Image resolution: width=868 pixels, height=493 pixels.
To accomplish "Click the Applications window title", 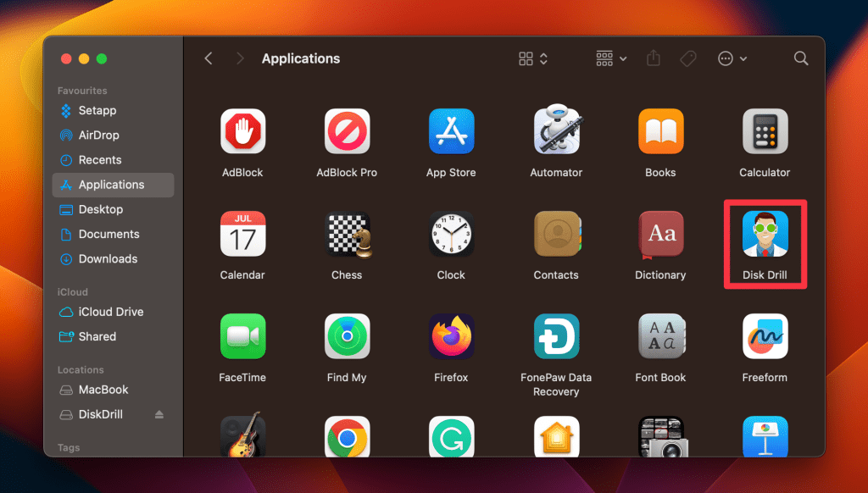I will (301, 58).
